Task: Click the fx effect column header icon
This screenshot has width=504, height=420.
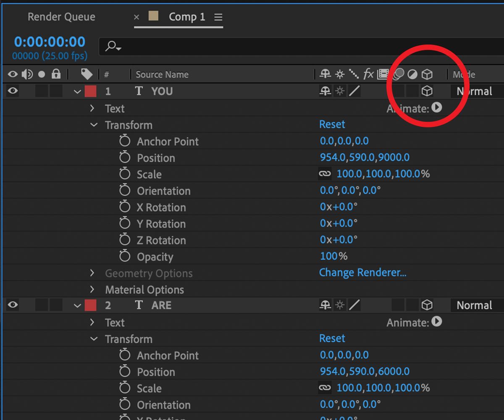Action: click(x=368, y=74)
